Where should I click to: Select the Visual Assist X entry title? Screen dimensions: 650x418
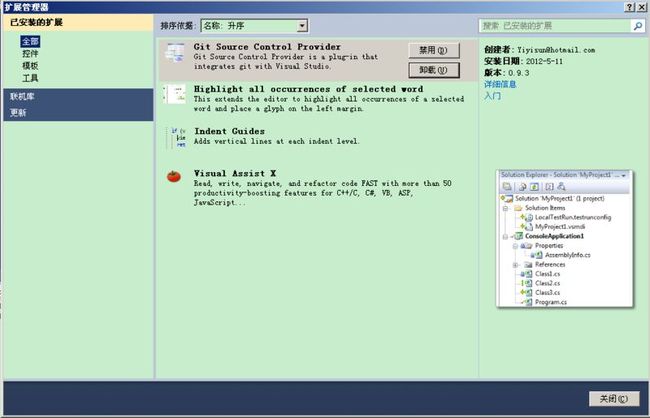click(x=235, y=173)
